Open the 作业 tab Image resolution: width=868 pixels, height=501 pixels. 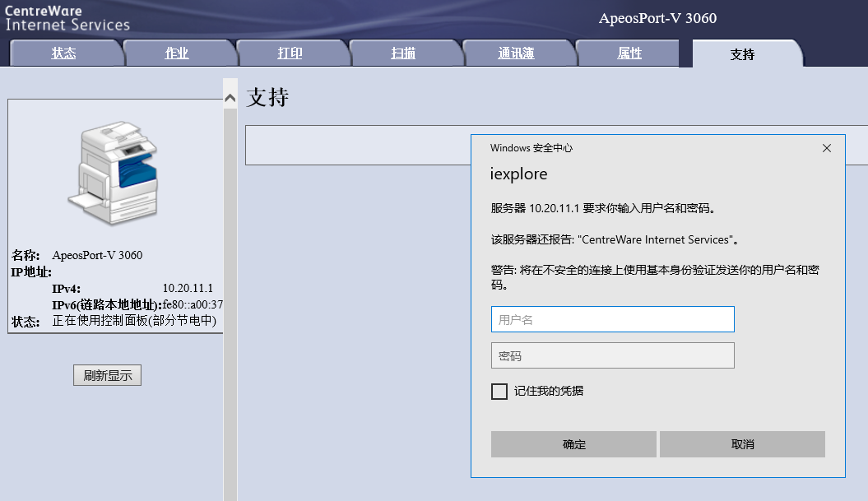coord(179,54)
